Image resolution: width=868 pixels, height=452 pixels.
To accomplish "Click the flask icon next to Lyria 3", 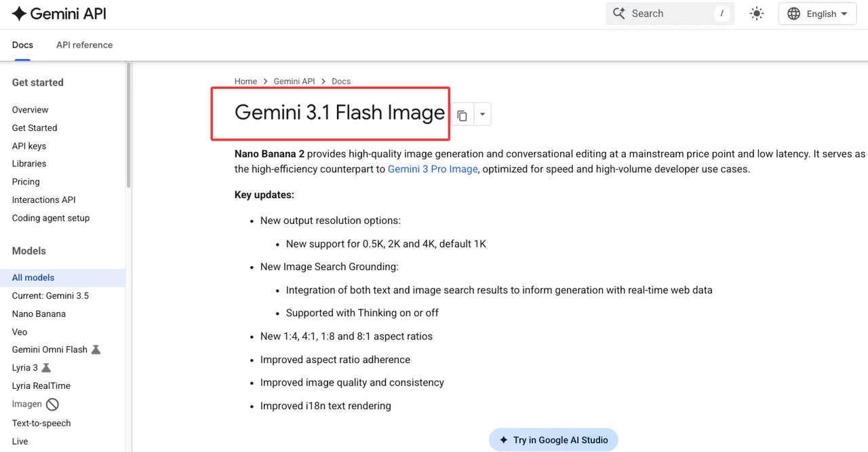I will (46, 368).
